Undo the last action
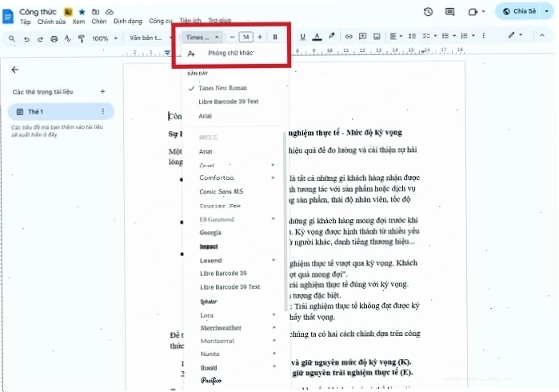This screenshot has height=392, width=559. click(26, 38)
